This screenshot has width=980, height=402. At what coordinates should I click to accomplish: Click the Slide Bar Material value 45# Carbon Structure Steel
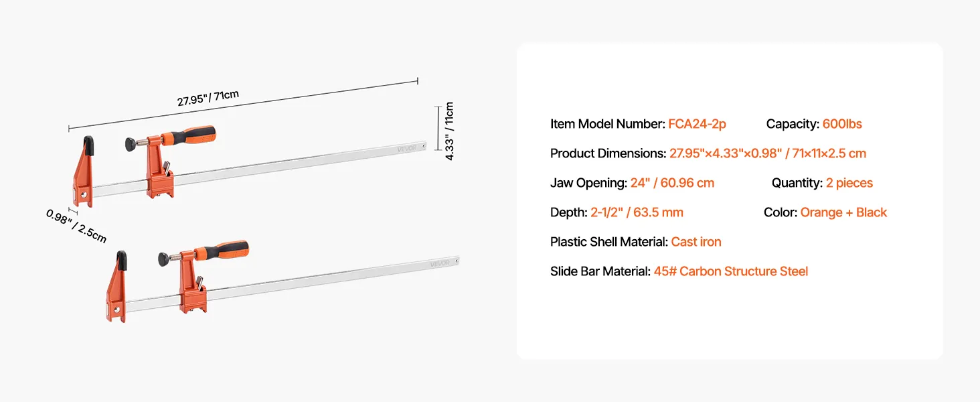click(731, 271)
